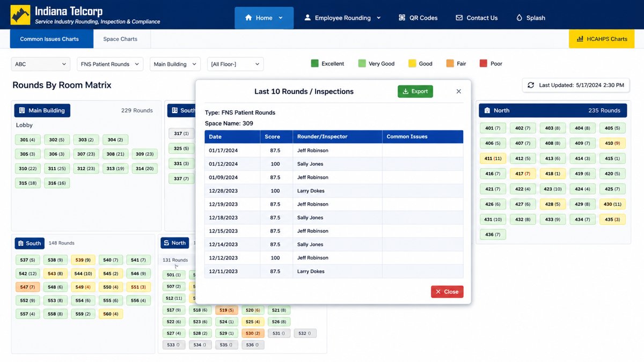Click the Good yellow legend swatch
This screenshot has height=362, width=644.
[x=412, y=63]
